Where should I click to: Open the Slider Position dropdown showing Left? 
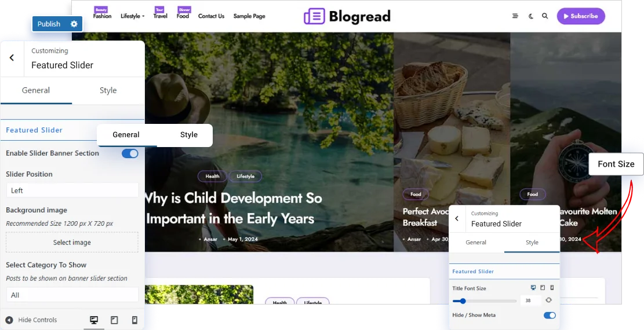tap(72, 190)
